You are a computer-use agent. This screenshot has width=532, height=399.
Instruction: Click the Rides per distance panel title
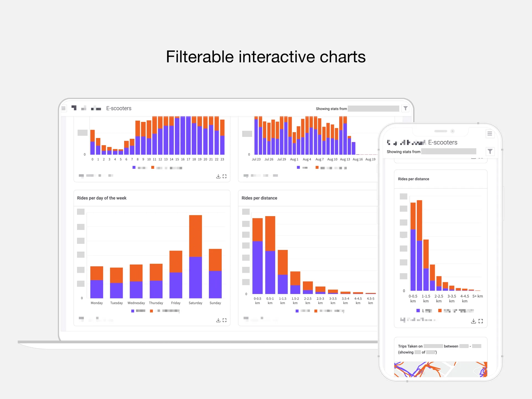pyautogui.click(x=259, y=198)
